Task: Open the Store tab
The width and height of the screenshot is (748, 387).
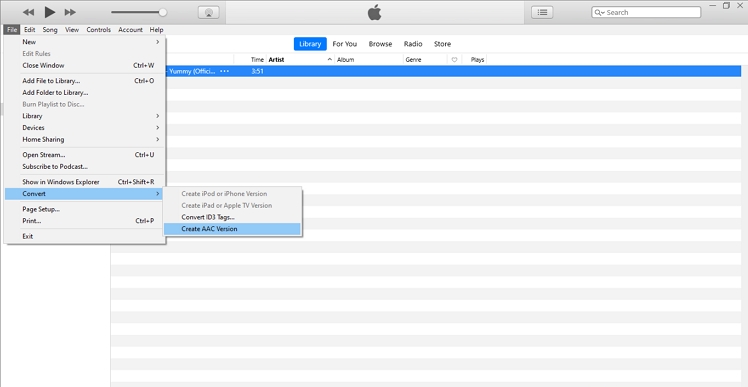Action: click(x=442, y=44)
